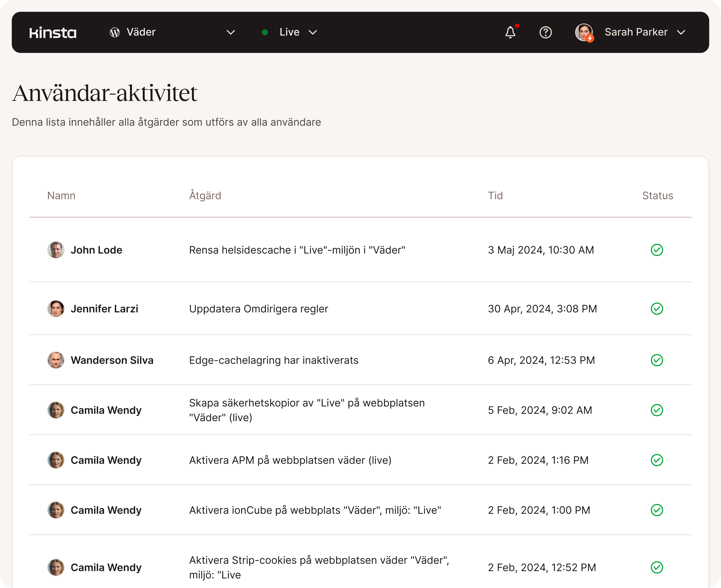
Task: Click Sarah Parker's profile avatar
Action: 584,33
